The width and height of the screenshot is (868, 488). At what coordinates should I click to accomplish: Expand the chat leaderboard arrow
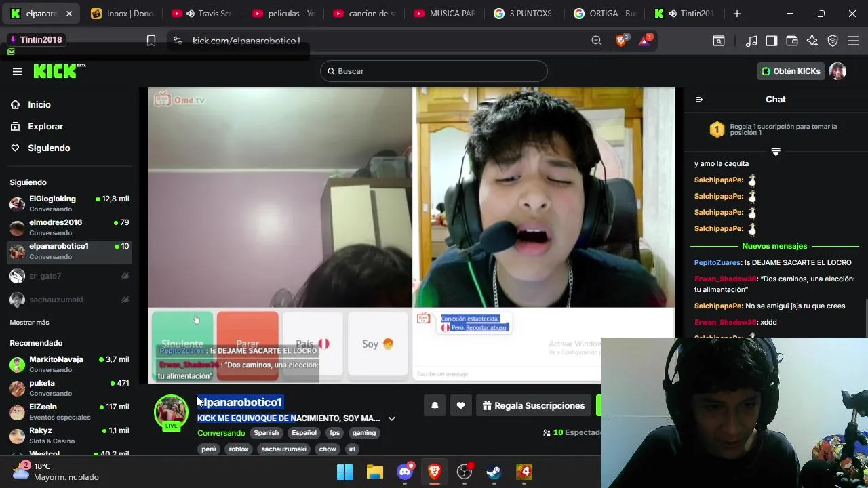click(776, 152)
